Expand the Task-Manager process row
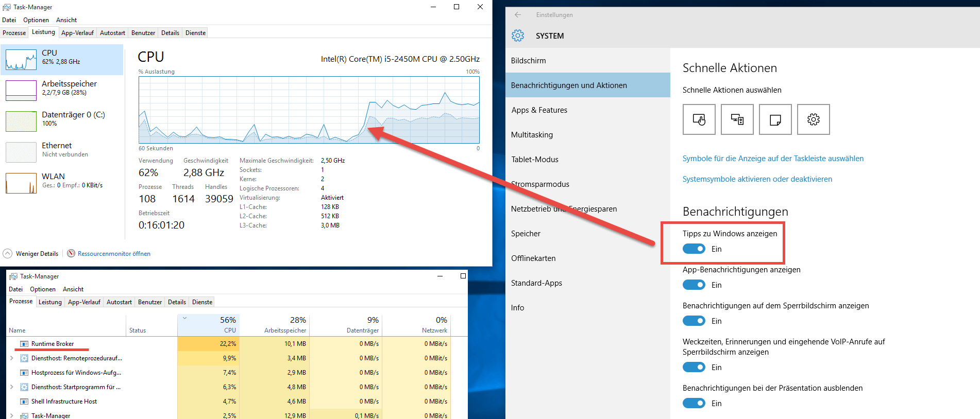The image size is (980, 419). (x=11, y=415)
